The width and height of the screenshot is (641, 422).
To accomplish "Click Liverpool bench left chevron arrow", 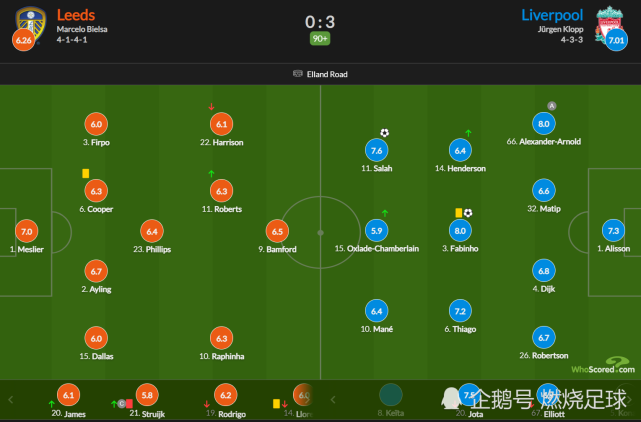I will coord(333,400).
